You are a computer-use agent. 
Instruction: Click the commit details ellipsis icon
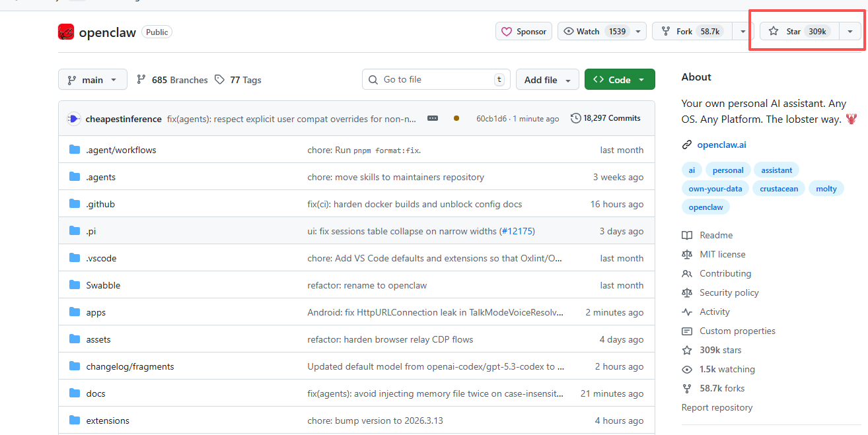coord(433,118)
